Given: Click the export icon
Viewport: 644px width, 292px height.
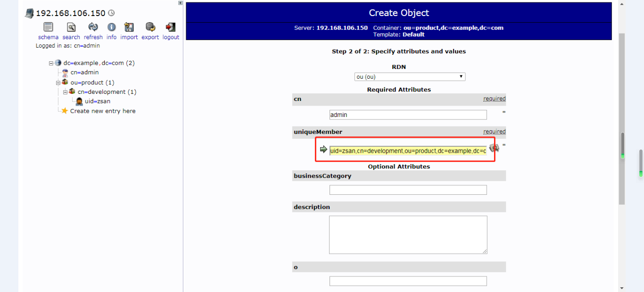Looking at the screenshot, I should (x=150, y=27).
